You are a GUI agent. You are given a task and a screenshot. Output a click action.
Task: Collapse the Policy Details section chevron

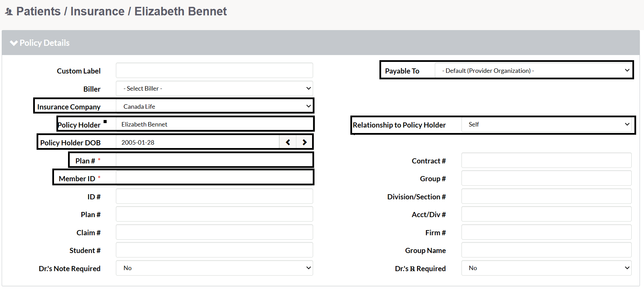[x=14, y=43]
